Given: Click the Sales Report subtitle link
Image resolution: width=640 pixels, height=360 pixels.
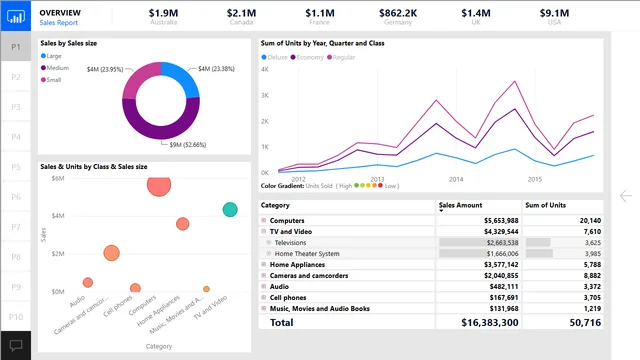Looking at the screenshot, I should [x=58, y=23].
